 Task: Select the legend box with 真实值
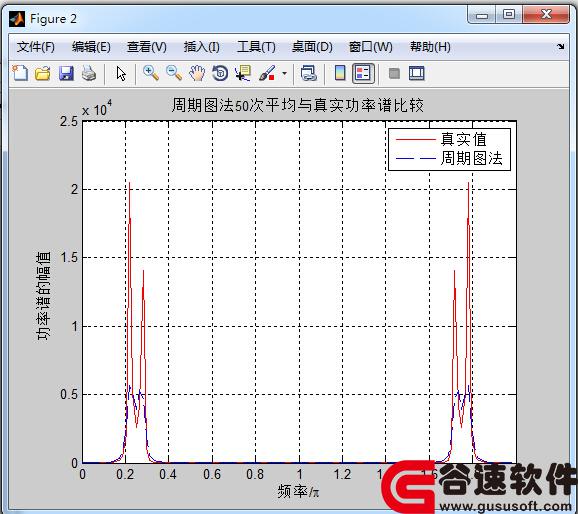click(449, 149)
